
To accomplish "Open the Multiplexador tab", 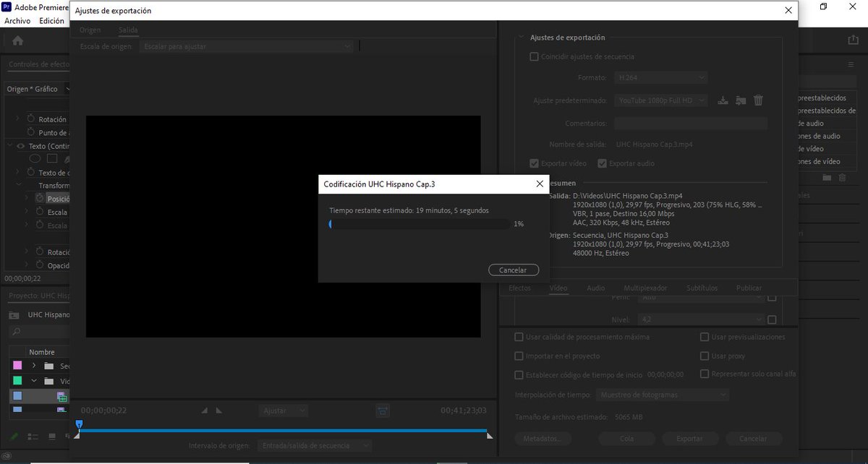I will [645, 288].
